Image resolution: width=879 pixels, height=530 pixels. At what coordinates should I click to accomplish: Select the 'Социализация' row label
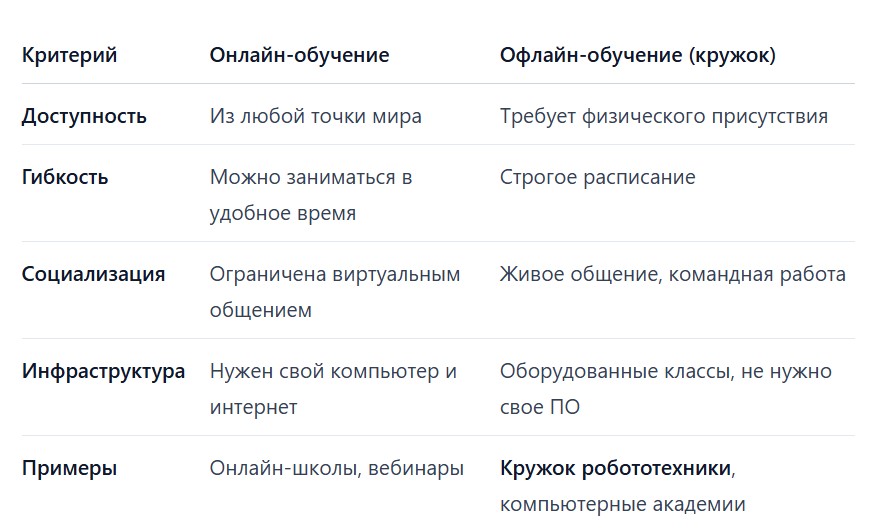[94, 274]
